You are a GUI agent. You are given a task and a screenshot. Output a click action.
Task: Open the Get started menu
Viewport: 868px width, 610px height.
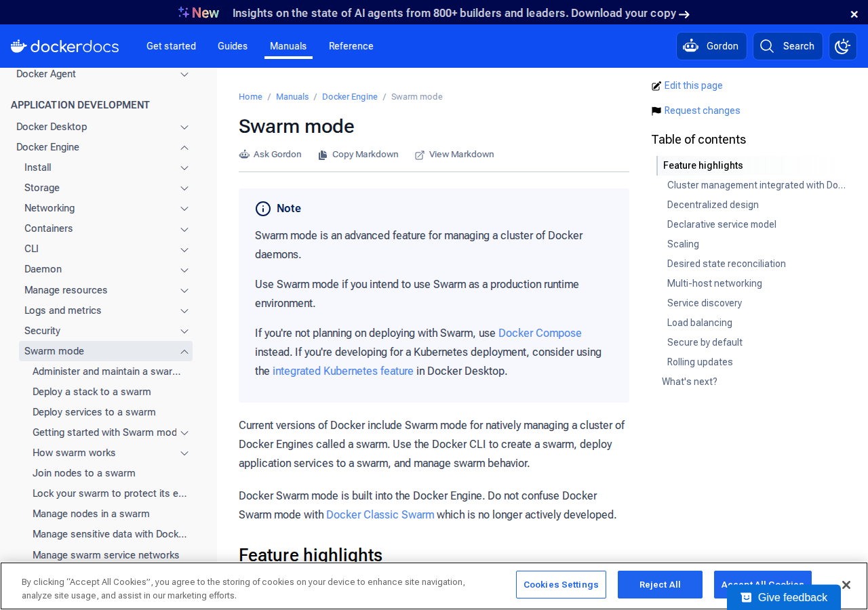171,46
